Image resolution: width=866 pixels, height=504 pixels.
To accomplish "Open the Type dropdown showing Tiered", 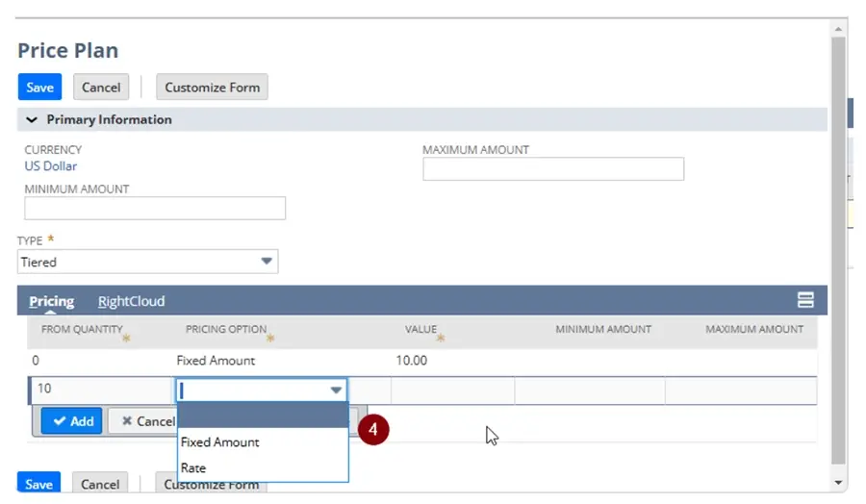I will [267, 262].
